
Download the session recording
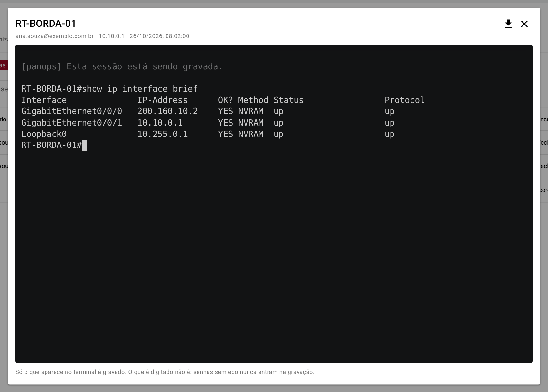point(508,24)
